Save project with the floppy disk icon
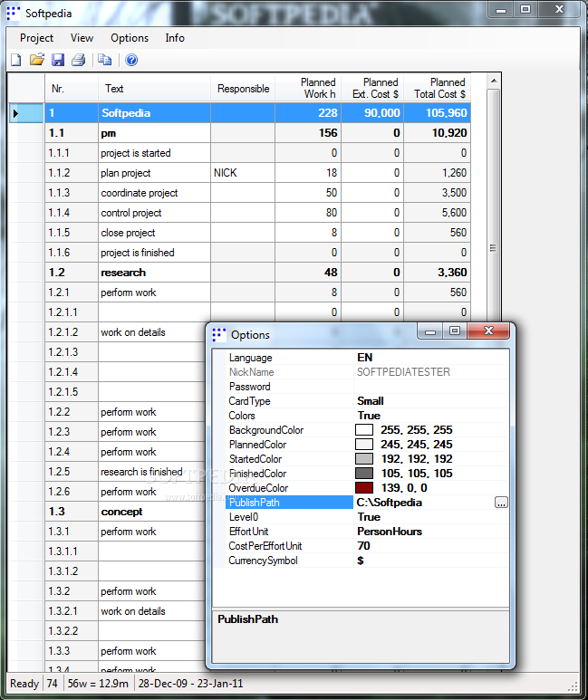The image size is (588, 700). coord(58,60)
